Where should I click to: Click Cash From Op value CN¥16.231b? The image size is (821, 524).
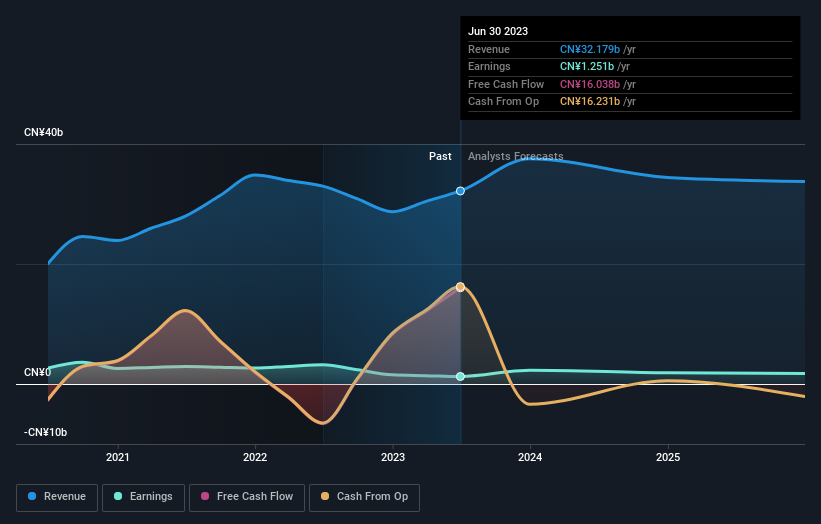coord(590,102)
